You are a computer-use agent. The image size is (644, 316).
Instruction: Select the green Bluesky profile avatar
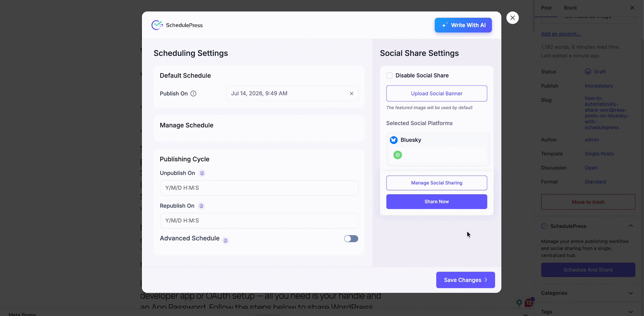[397, 155]
